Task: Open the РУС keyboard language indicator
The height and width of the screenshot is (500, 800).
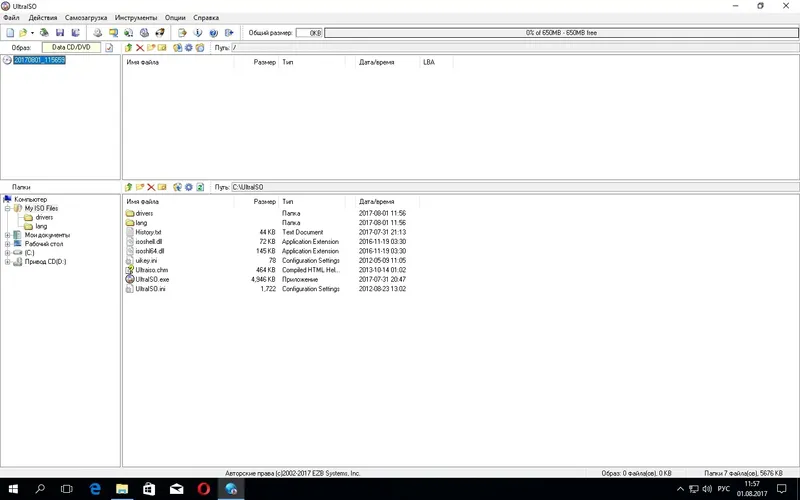Action: point(723,489)
